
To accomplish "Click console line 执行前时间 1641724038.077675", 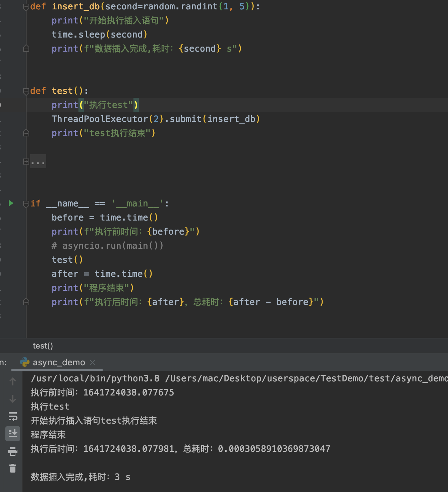I will point(103,392).
